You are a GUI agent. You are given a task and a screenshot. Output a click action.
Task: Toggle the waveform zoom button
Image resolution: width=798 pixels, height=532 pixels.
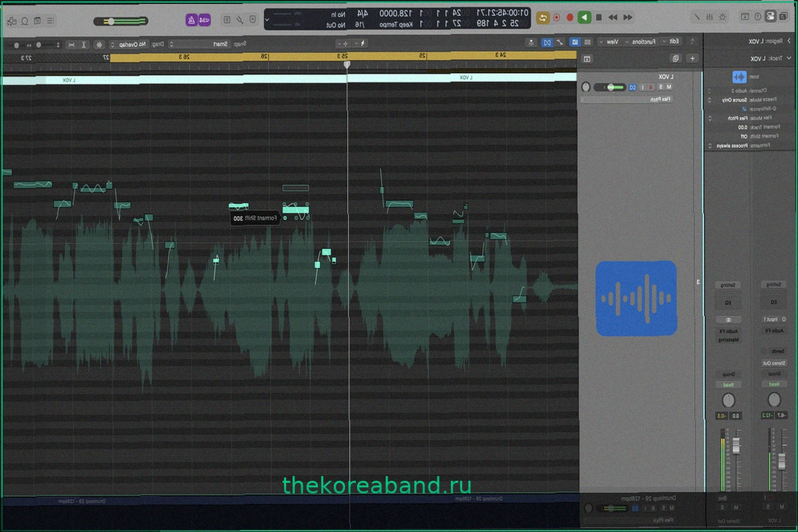[x=98, y=44]
